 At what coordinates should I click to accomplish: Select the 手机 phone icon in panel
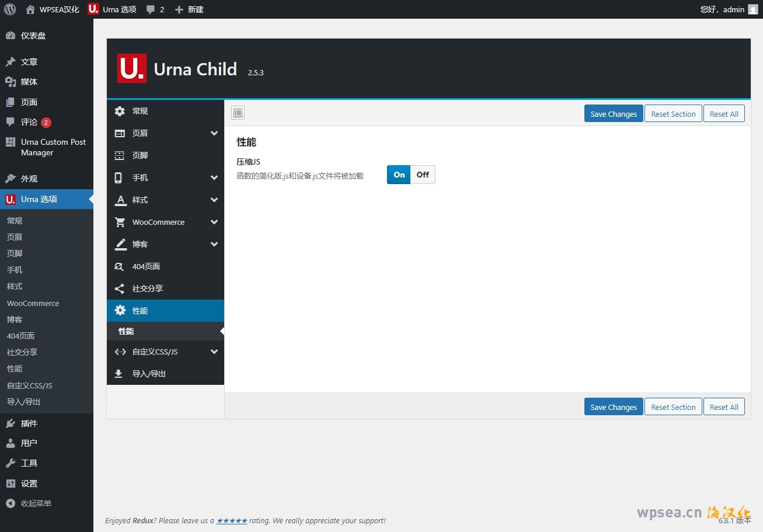click(119, 178)
